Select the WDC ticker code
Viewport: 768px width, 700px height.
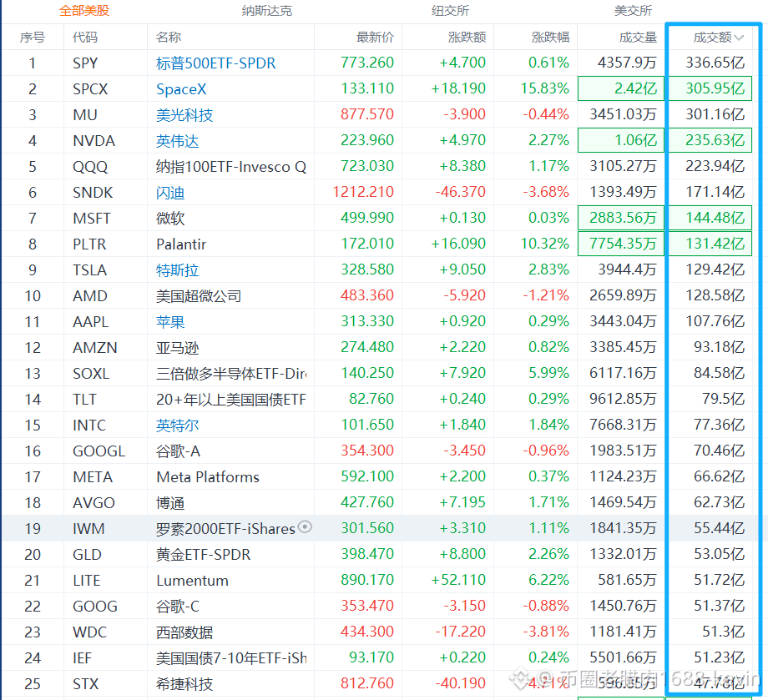(89, 632)
